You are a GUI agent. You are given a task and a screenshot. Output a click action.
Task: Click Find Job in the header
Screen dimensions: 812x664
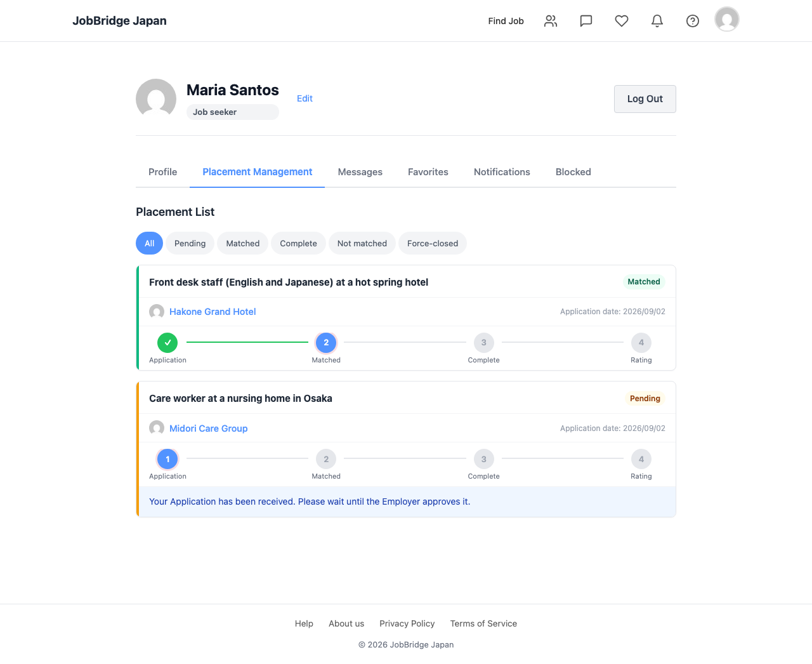pos(506,21)
